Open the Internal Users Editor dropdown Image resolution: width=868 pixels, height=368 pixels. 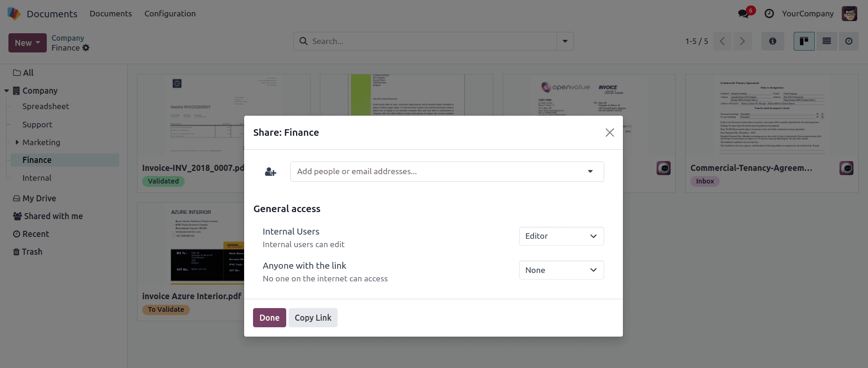coord(561,236)
